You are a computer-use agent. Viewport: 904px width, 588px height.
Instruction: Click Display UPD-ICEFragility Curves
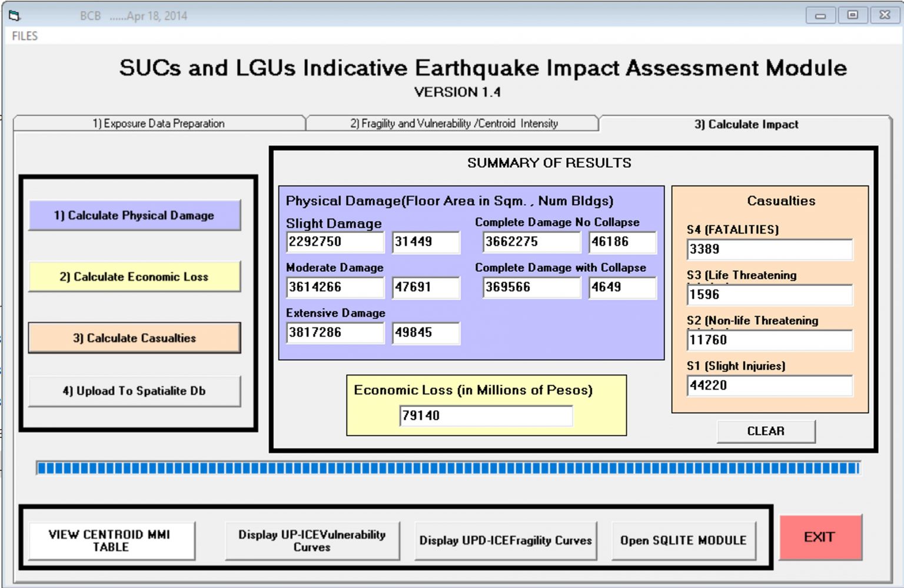point(506,540)
